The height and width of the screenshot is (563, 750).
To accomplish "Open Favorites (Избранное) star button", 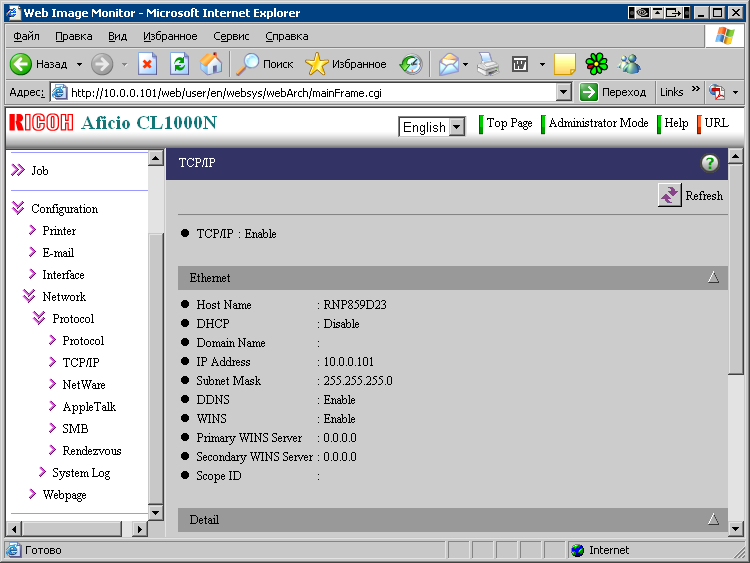I will point(346,64).
